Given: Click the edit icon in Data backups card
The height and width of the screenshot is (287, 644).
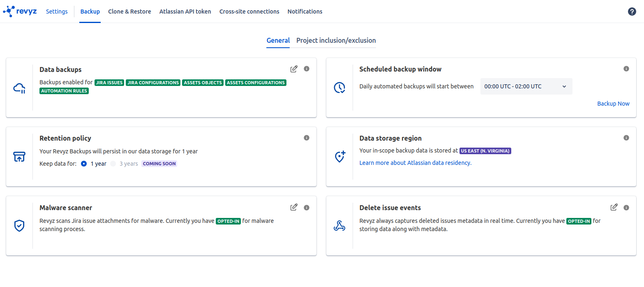Looking at the screenshot, I should (x=294, y=69).
